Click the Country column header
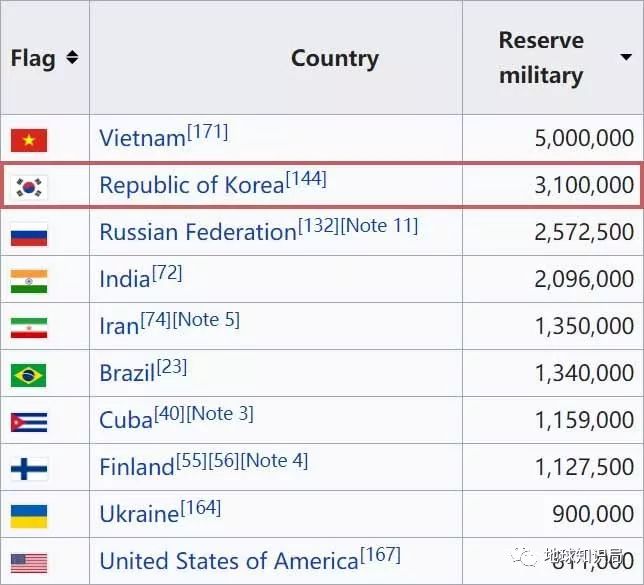Viewport: 644px width, 585px height. pyautogui.click(x=334, y=58)
